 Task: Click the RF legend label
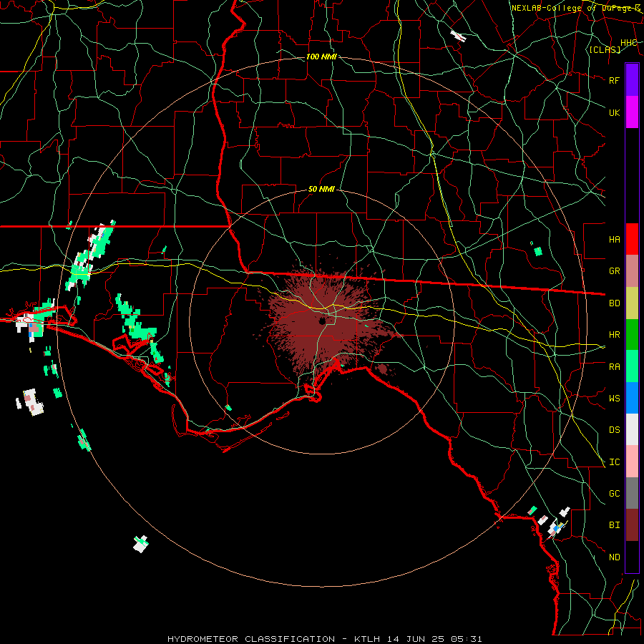click(614, 80)
